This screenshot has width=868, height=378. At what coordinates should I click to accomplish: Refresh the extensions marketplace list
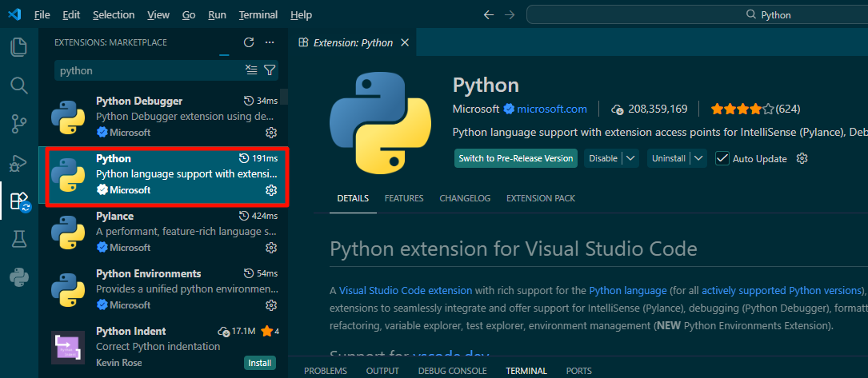pos(249,42)
